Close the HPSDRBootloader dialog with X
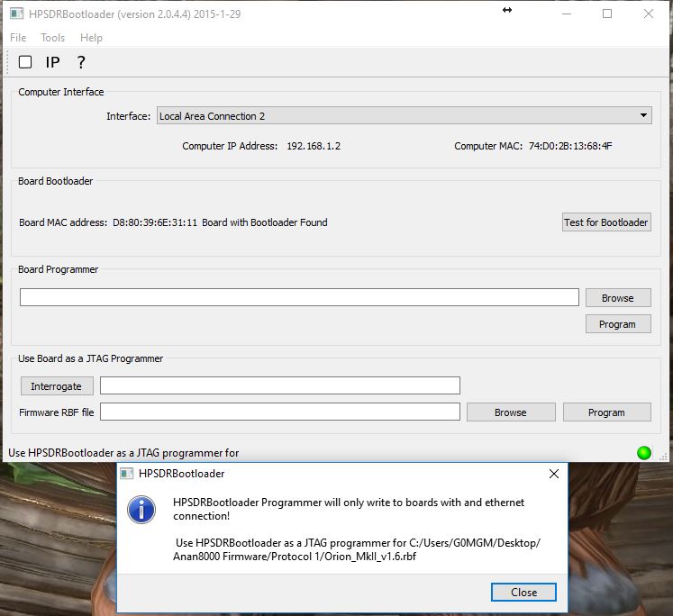The height and width of the screenshot is (616, 673). click(x=554, y=474)
